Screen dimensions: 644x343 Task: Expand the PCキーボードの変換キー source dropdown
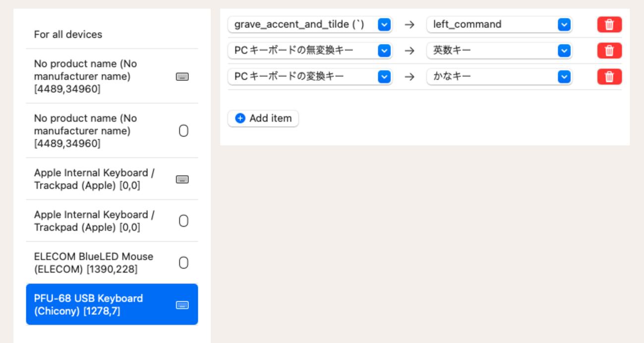(384, 76)
